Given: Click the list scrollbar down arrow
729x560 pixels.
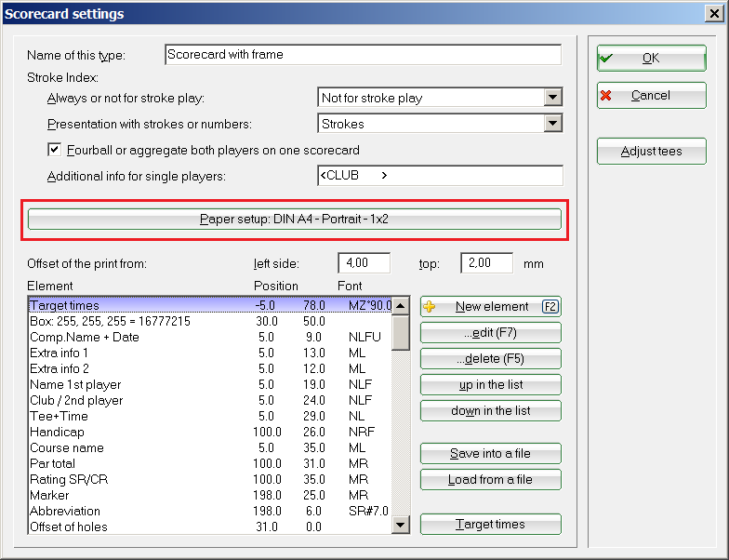Looking at the screenshot, I should coord(401,526).
